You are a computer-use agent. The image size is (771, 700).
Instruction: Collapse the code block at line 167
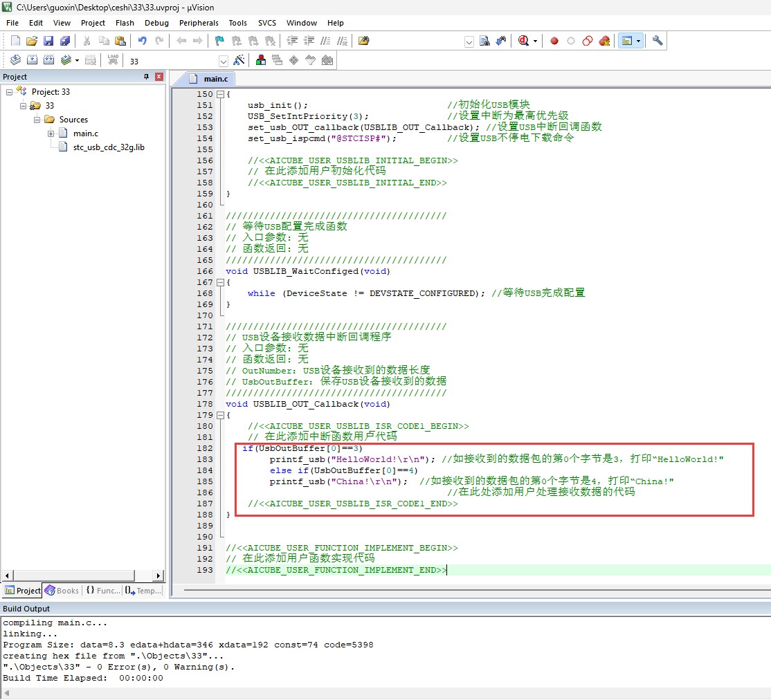(221, 283)
